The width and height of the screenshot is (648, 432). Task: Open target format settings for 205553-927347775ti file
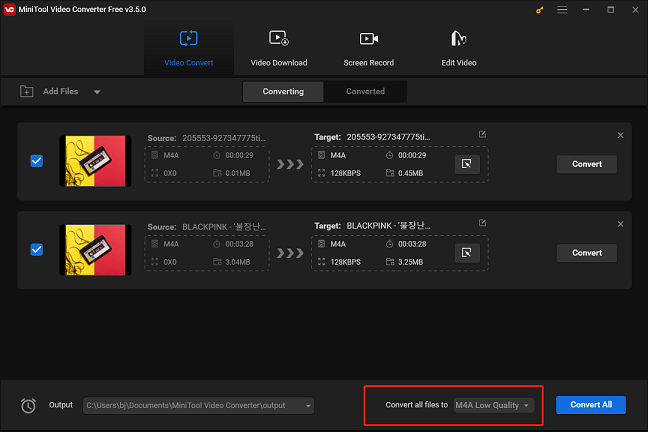[467, 164]
